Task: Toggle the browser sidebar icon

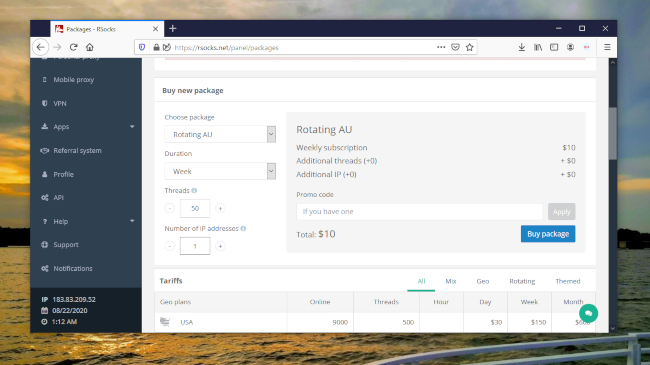Action: coord(554,47)
